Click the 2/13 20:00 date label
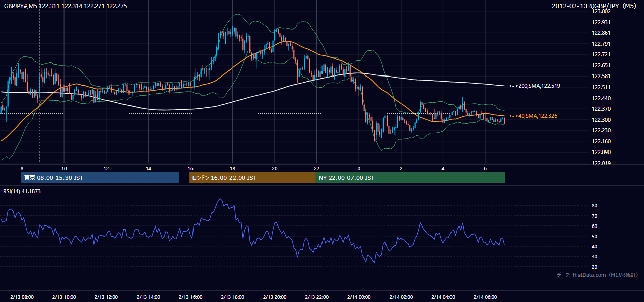The height and width of the screenshot is (302, 644). point(275,297)
